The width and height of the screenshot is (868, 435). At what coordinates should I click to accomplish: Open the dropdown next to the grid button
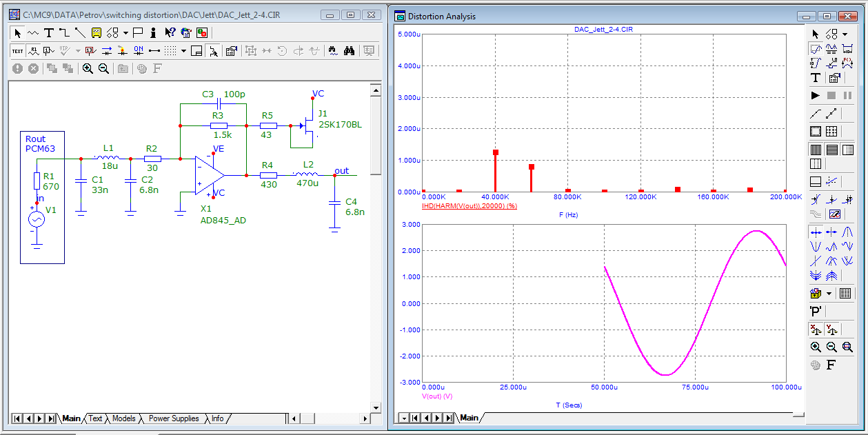point(183,50)
